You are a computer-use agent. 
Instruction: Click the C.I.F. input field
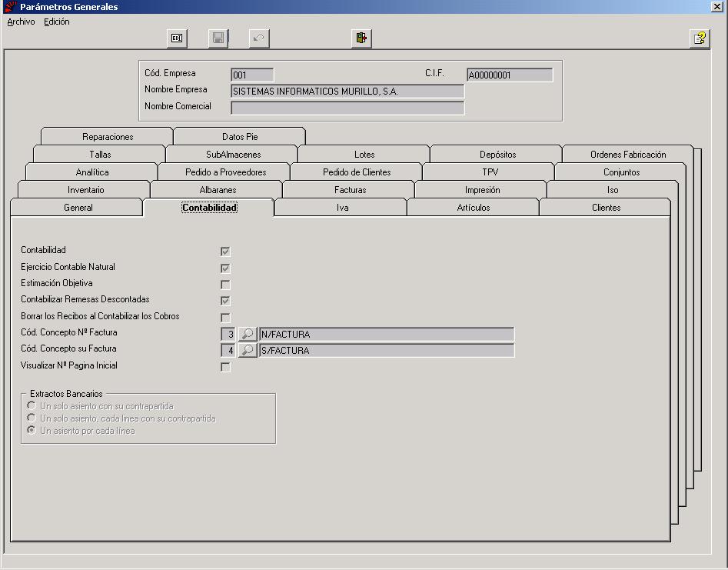(510, 75)
